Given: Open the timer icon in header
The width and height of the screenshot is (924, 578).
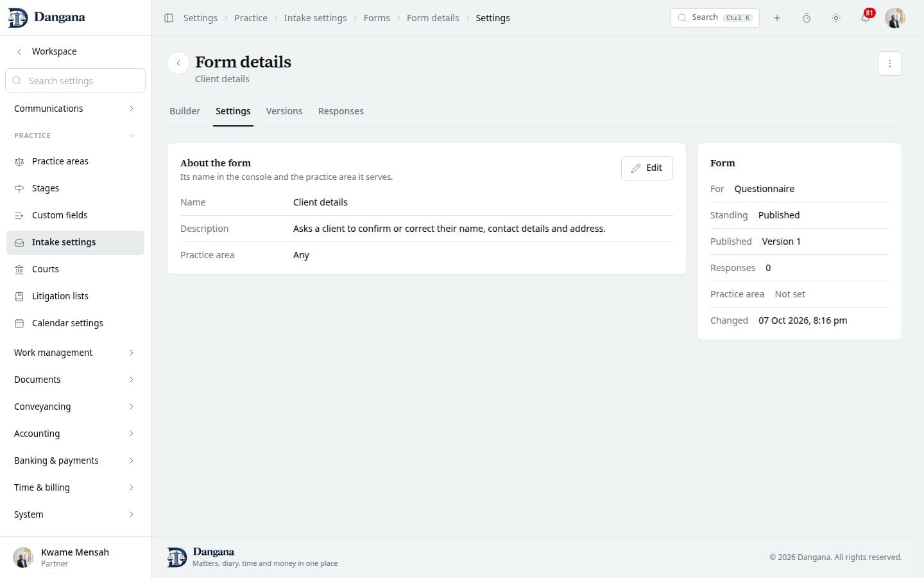Looking at the screenshot, I should click(807, 18).
